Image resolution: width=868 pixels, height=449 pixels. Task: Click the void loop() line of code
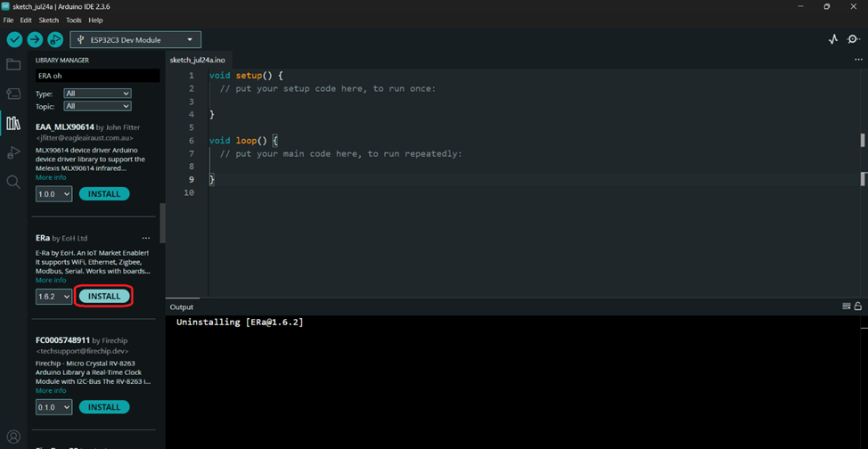click(x=243, y=141)
